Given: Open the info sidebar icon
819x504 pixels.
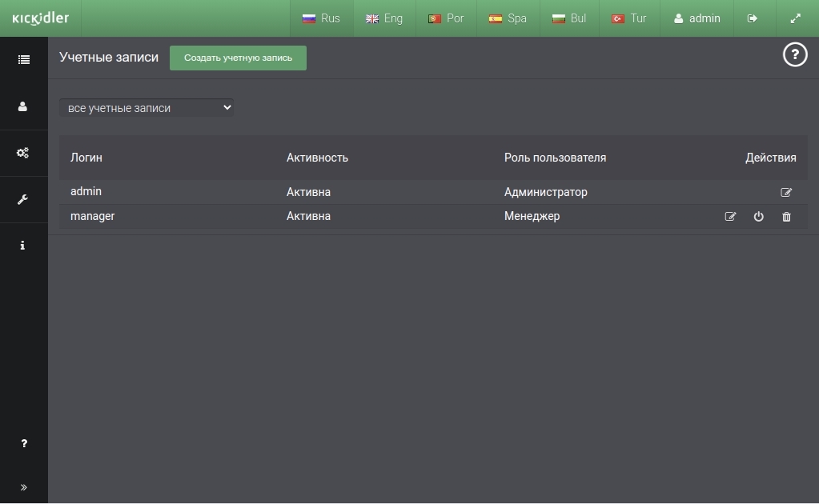Looking at the screenshot, I should [x=22, y=246].
